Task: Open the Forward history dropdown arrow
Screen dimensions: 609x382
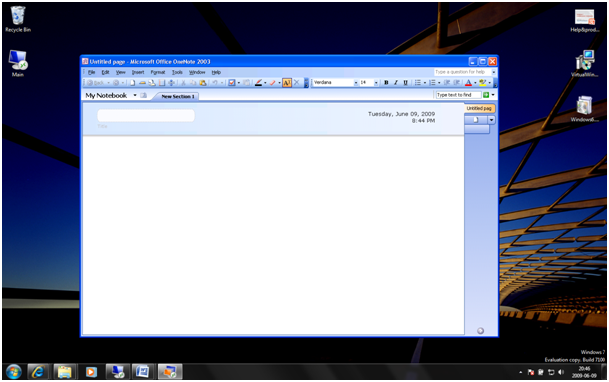Action: pyautogui.click(x=123, y=83)
